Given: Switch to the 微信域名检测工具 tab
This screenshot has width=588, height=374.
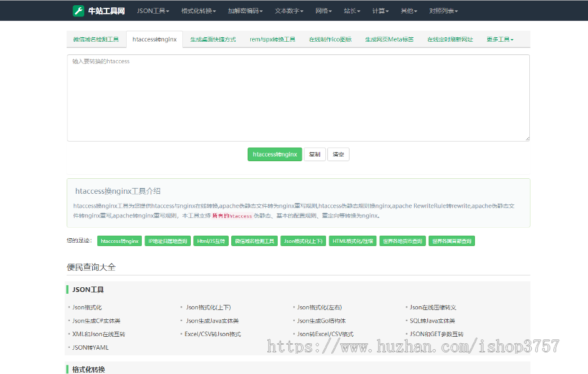Looking at the screenshot, I should (x=96, y=39).
